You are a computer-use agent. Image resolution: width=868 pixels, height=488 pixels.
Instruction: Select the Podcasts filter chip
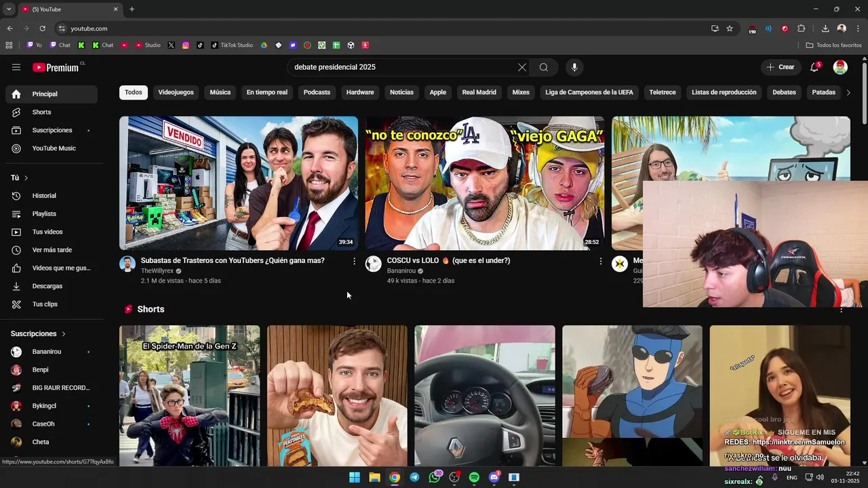point(317,92)
